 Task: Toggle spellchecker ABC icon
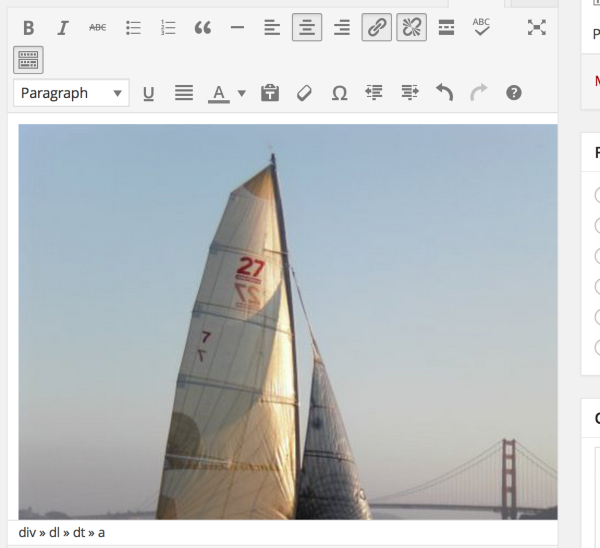coord(481,28)
